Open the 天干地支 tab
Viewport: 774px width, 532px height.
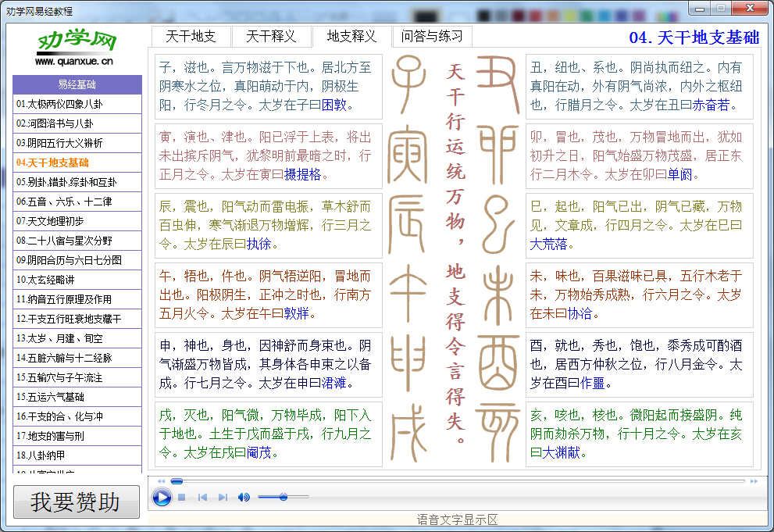191,36
